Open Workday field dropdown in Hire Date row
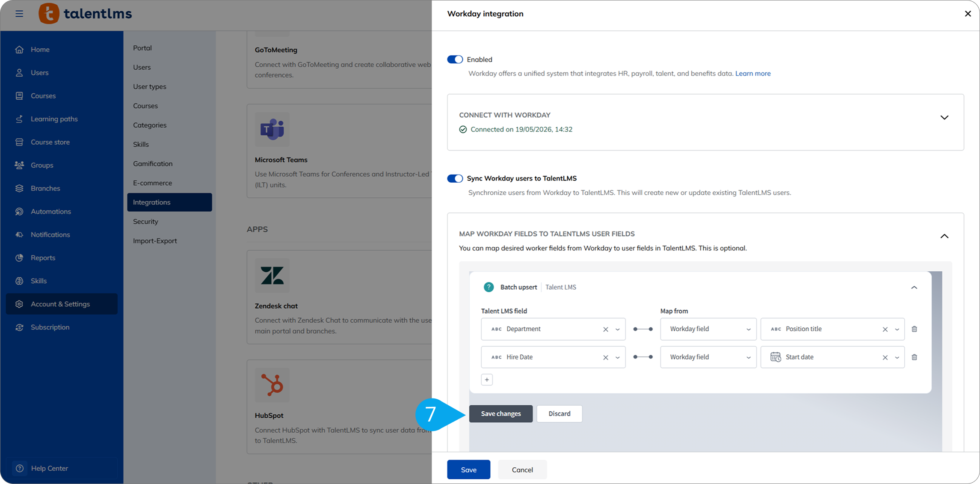Viewport: 980px width, 484px height. coord(708,357)
